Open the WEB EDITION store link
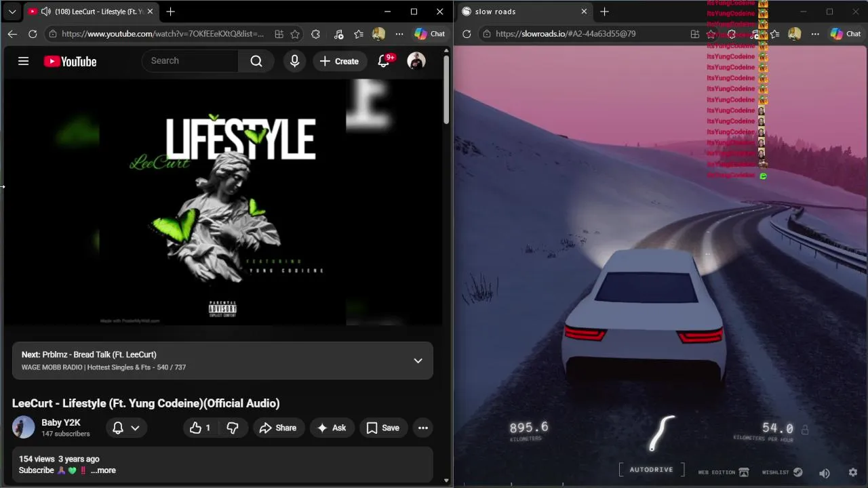The image size is (868, 488). click(724, 472)
